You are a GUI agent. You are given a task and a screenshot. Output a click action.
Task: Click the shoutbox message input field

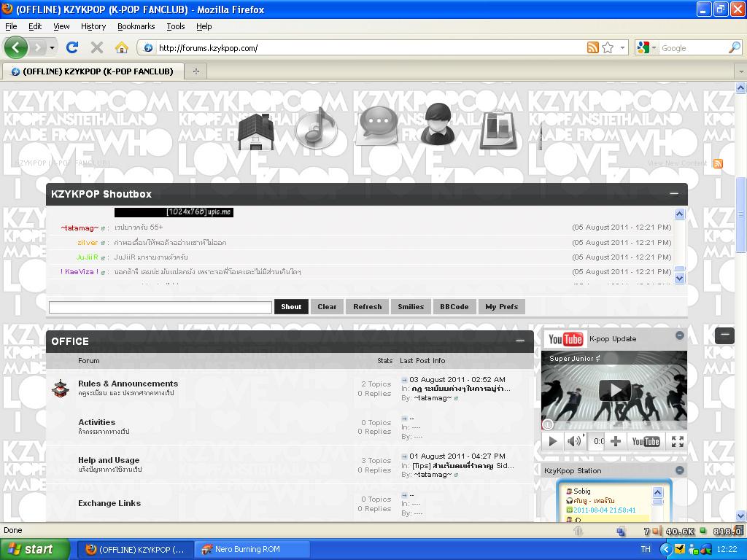160,307
